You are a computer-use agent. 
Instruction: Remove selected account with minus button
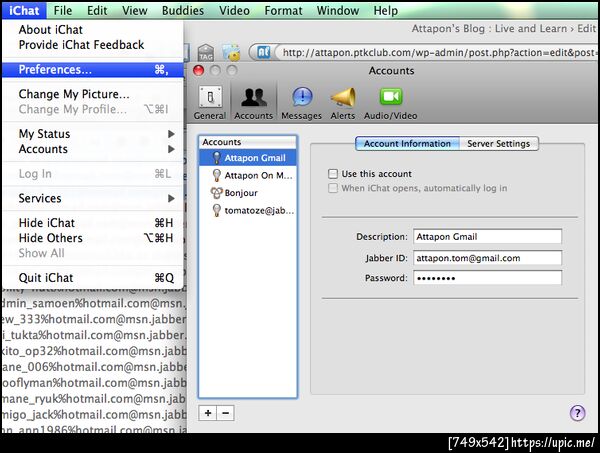pos(225,413)
